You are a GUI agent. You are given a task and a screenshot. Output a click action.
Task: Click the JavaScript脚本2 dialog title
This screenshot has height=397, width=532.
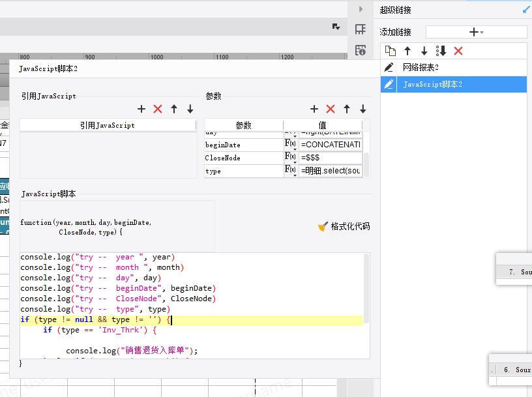pos(48,69)
